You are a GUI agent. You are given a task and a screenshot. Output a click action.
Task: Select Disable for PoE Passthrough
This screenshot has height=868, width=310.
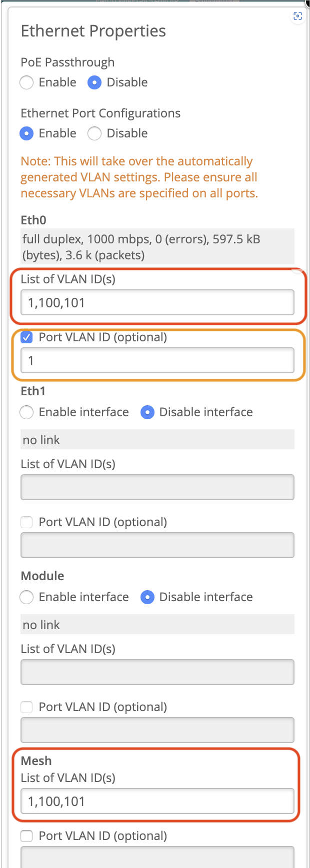pyautogui.click(x=94, y=82)
